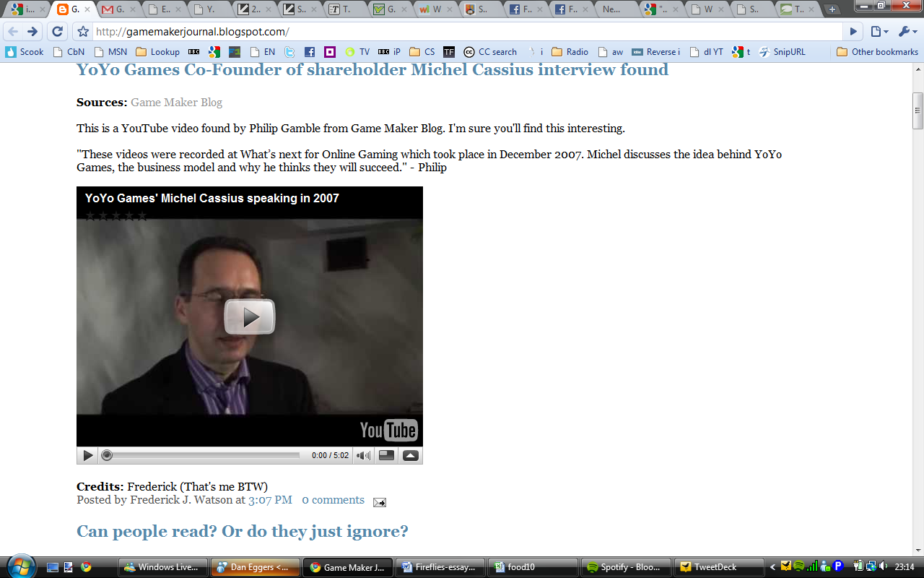
Task: Open TweetDeck from the taskbar
Action: pos(719,567)
